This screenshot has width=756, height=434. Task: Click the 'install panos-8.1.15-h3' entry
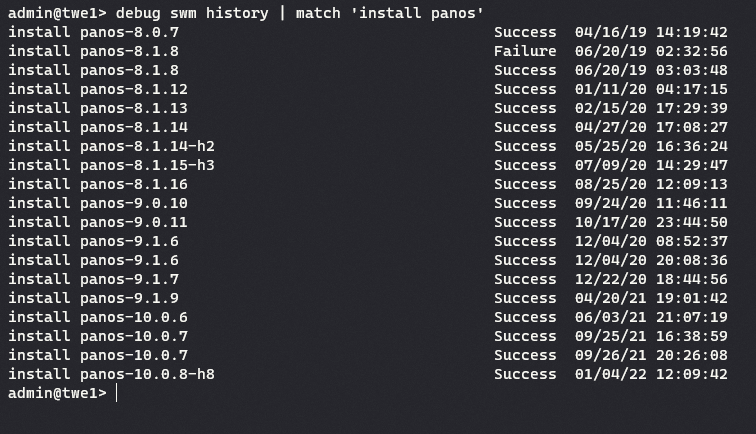[x=111, y=165]
